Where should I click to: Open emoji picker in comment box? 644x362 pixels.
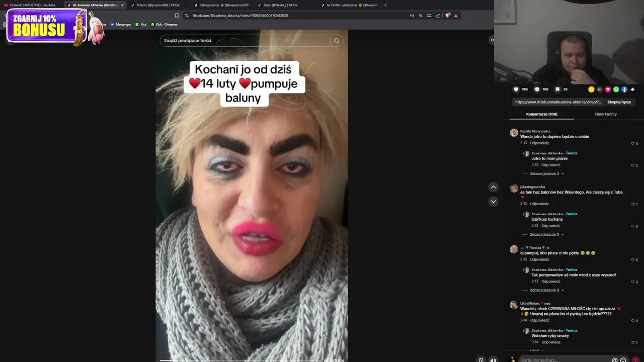click(623, 360)
